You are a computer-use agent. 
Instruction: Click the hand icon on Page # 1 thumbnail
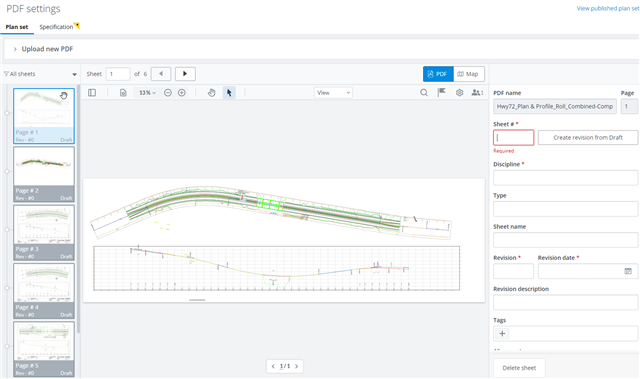(64, 95)
